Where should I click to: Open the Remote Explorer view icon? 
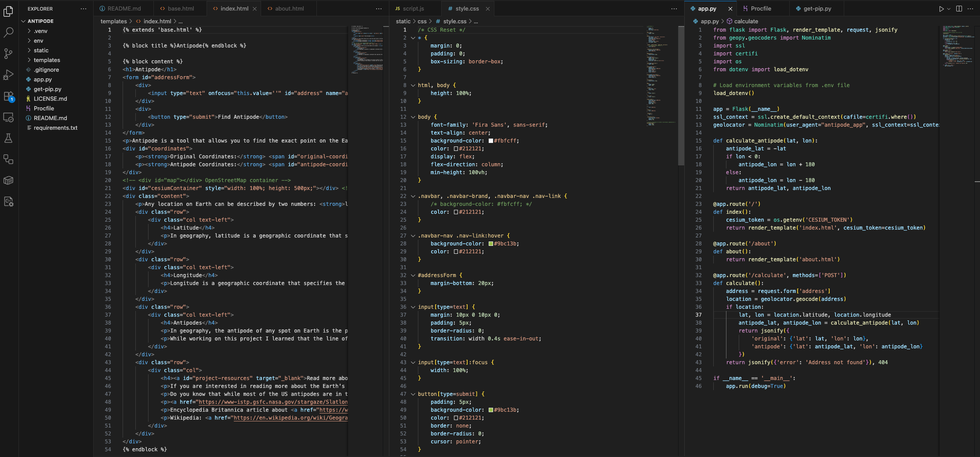8,117
